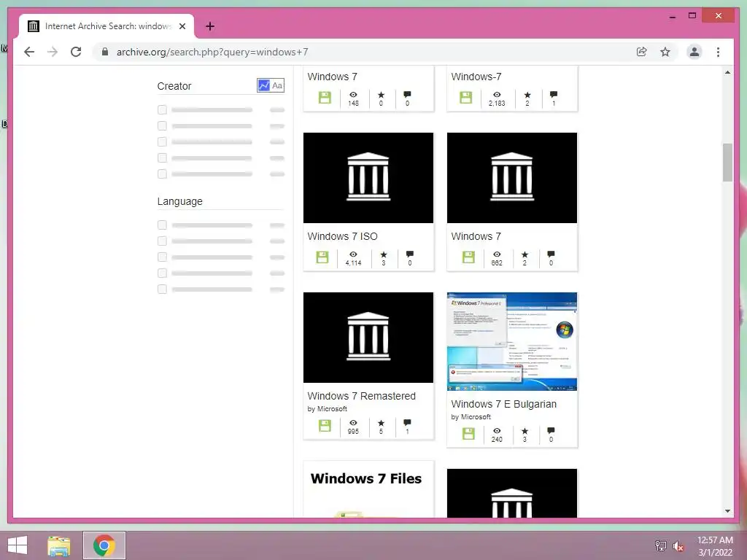Click the page scrollbar thumb
Viewport: 747px width, 560px height.
coord(727,163)
